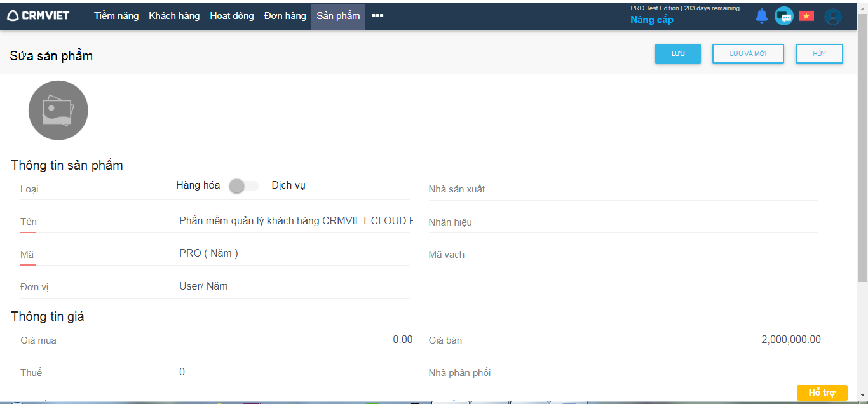Image resolution: width=868 pixels, height=404 pixels.
Task: Click the Vietnam flag language icon
Action: click(x=806, y=17)
